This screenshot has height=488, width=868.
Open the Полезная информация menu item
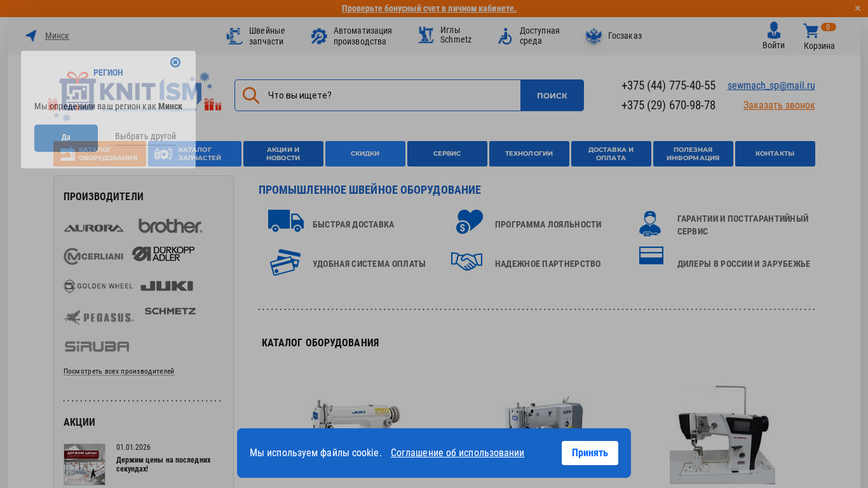click(693, 154)
